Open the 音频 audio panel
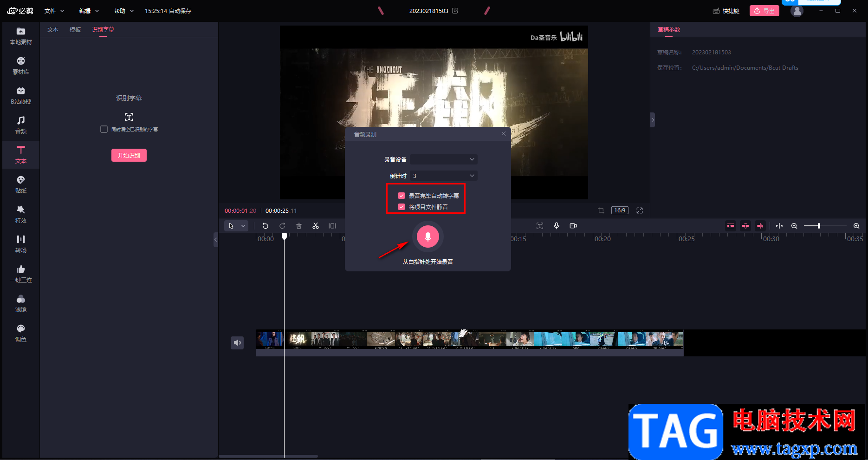This screenshot has width=868, height=460. 21,125
